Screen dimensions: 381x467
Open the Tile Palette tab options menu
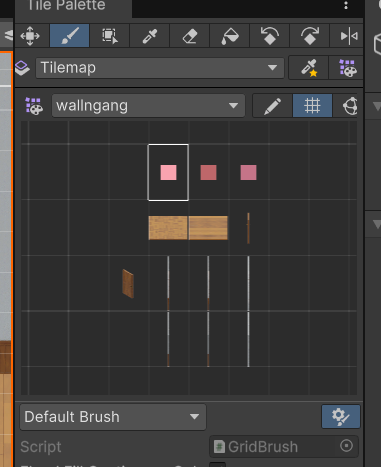coord(346,5)
